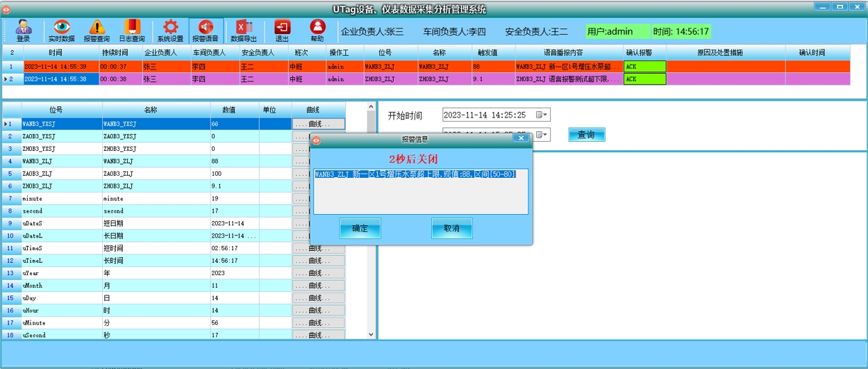Image resolution: width=868 pixels, height=369 pixels.
Task: Acknowledge alarm with ACK in row 1
Action: [644, 67]
